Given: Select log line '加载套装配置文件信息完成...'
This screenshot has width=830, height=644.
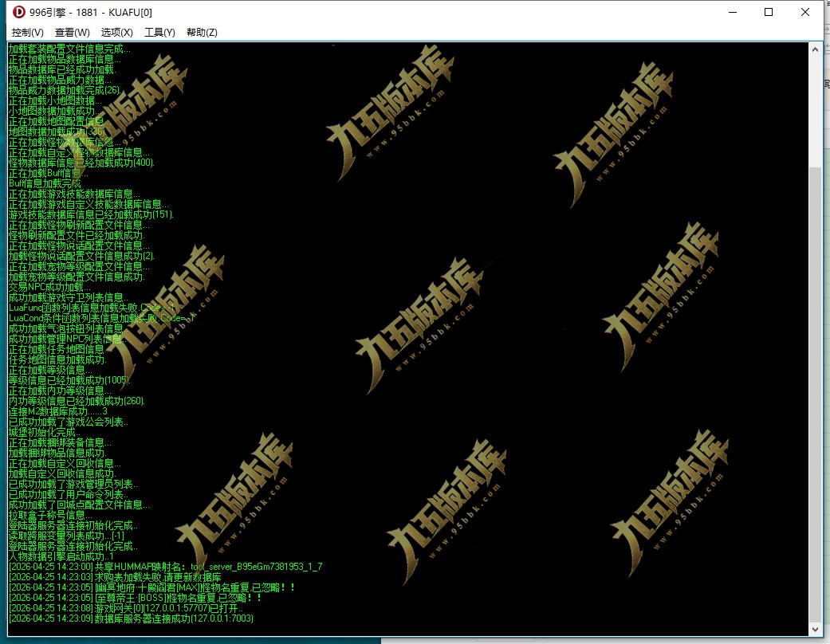Looking at the screenshot, I should pos(69,49).
